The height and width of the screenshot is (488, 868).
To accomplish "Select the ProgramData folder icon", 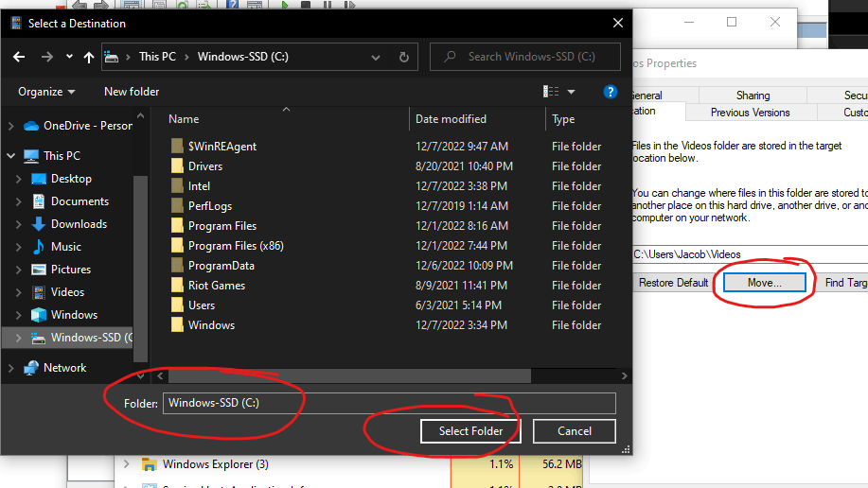I will coord(177,266).
